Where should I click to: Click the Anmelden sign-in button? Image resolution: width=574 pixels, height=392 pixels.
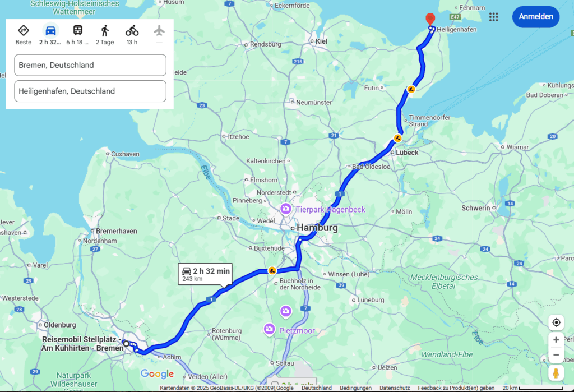click(x=535, y=16)
